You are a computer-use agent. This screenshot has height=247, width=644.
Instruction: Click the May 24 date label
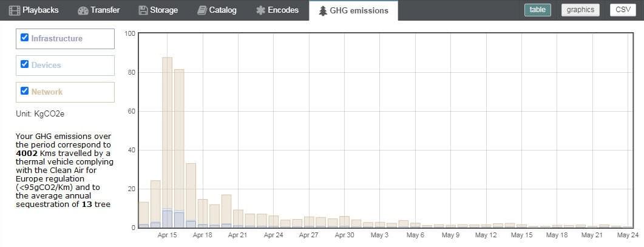628,235
